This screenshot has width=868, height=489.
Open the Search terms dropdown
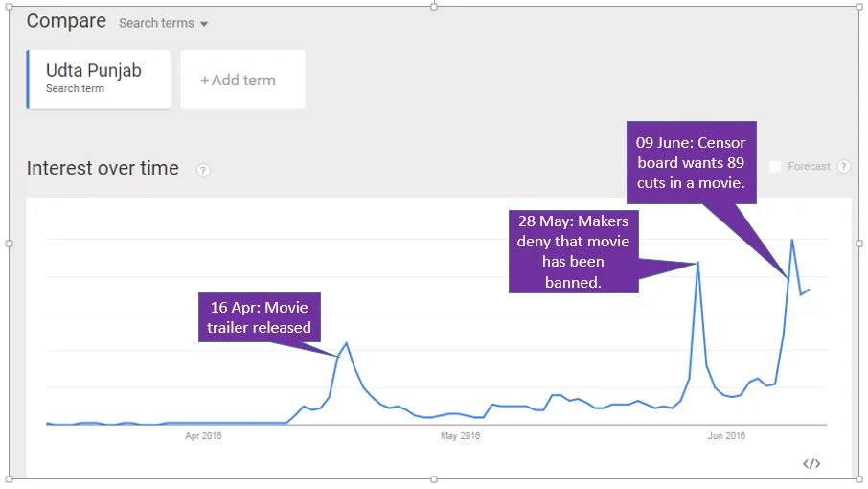tap(163, 23)
